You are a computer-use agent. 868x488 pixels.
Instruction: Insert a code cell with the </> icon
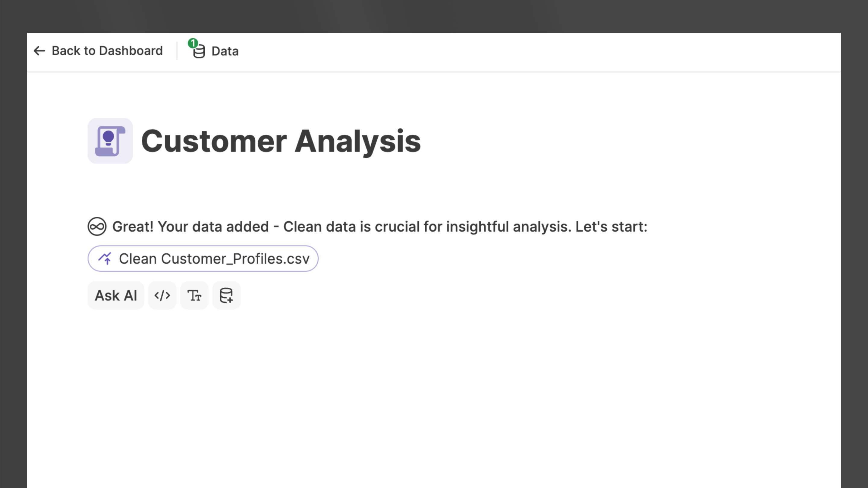162,295
